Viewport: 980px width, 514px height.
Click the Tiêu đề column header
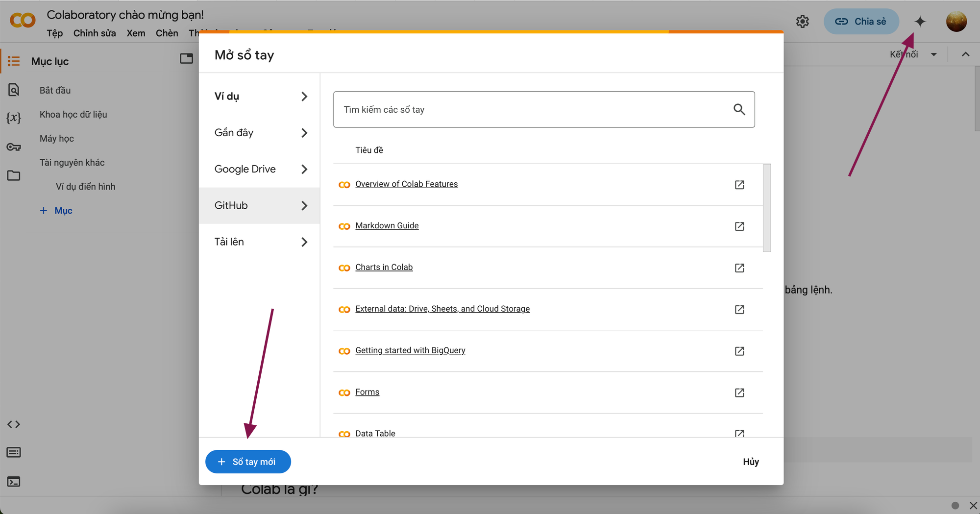pyautogui.click(x=369, y=150)
